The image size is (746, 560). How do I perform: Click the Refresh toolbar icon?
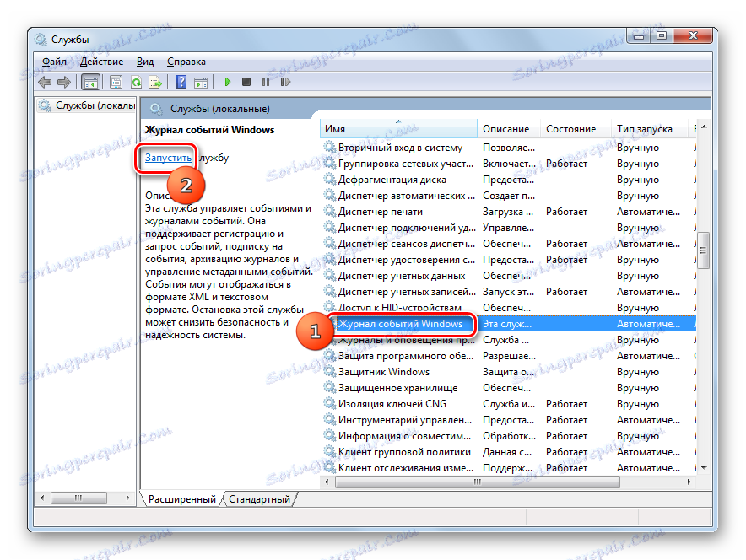tap(136, 83)
